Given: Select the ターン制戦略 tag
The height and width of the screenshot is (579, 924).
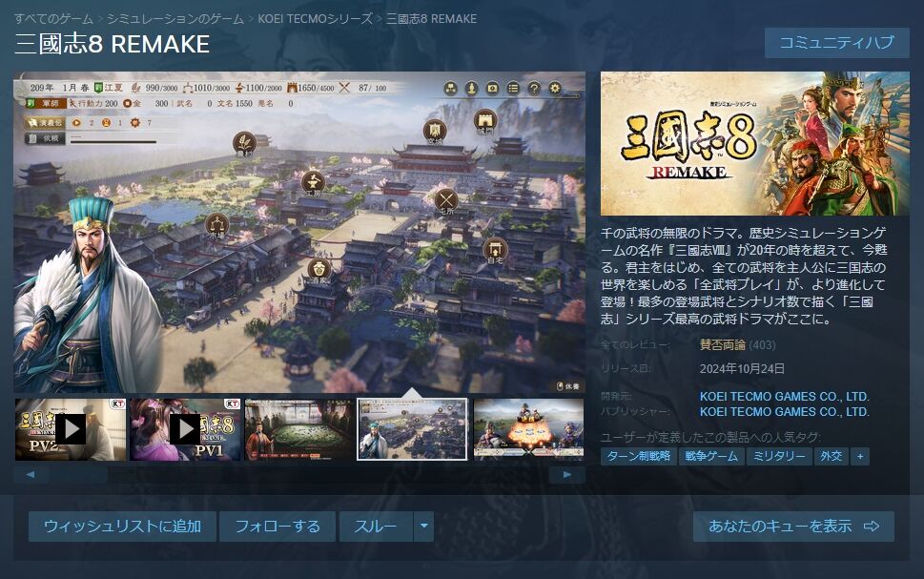Looking at the screenshot, I should pyautogui.click(x=639, y=456).
